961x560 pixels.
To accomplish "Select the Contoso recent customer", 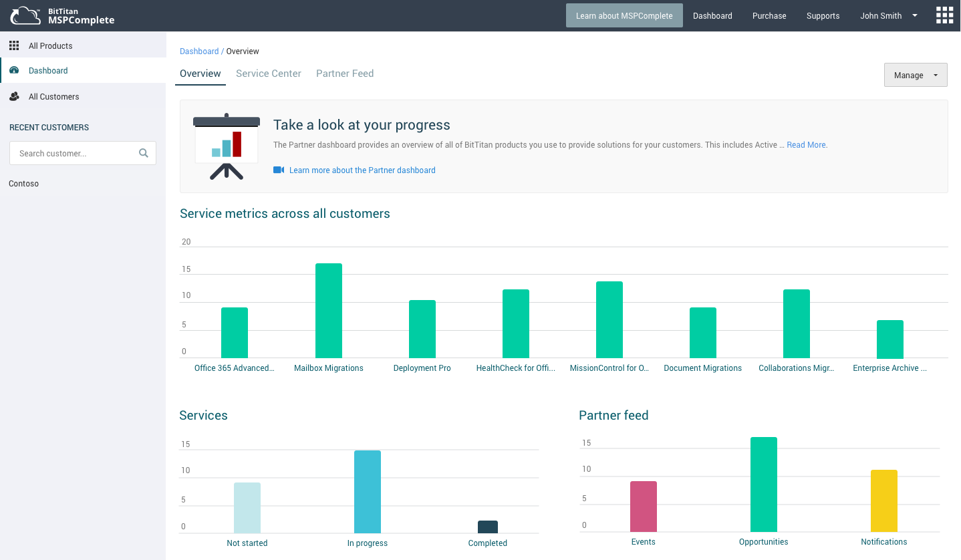I will 24,183.
